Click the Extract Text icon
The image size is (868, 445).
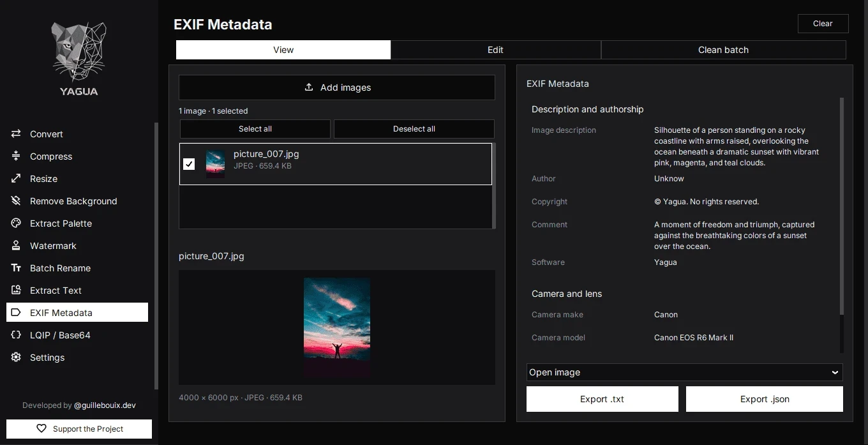point(16,290)
